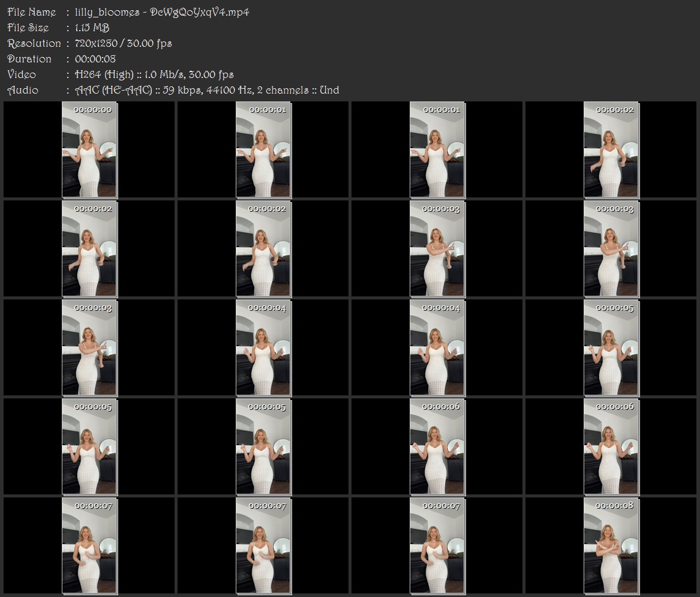The image size is (700, 597).
Task: Open the first thumbnail labeled 00:00:06
Action: pyautogui.click(x=437, y=447)
